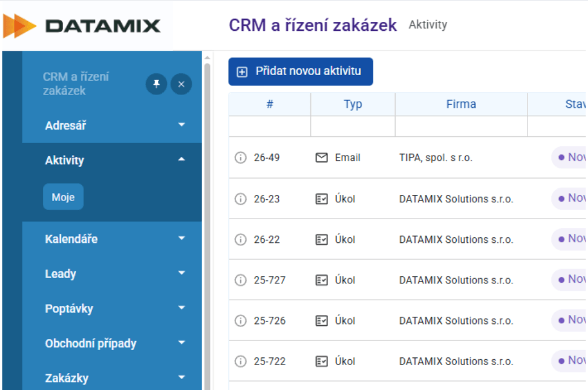Click status badge in row 25-726
This screenshot has height=390, width=588.
[569, 319]
